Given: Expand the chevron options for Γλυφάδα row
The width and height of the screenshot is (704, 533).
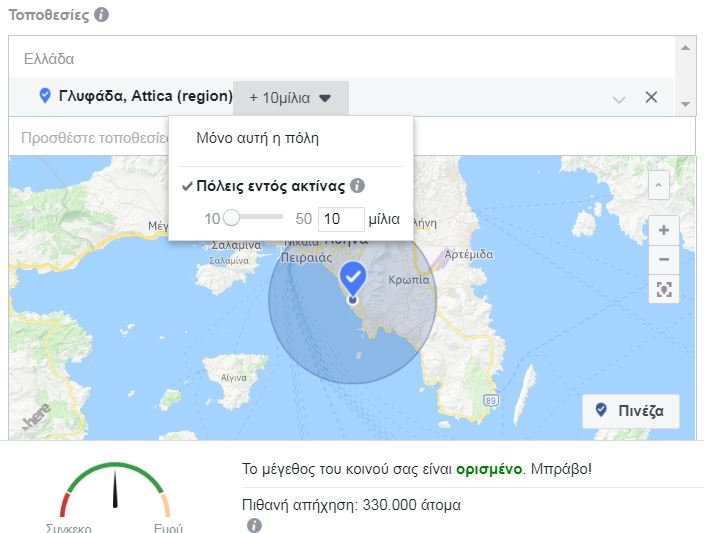Looking at the screenshot, I should point(619,98).
